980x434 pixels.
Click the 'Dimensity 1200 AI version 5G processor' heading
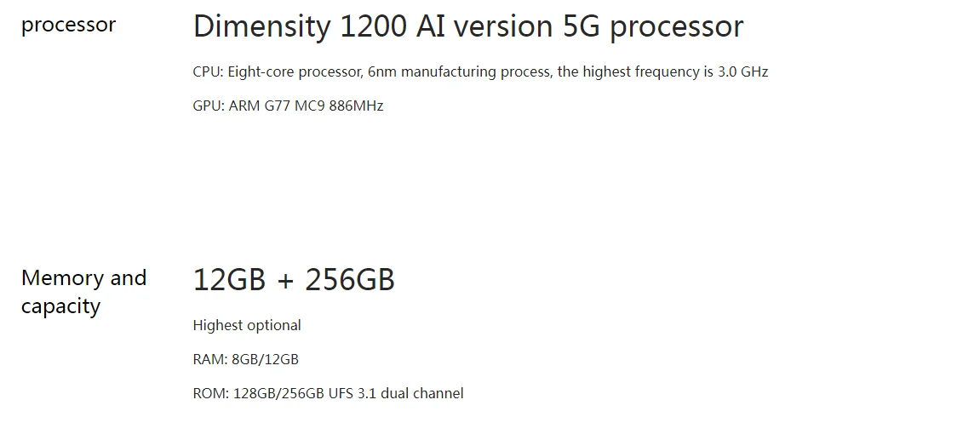469,27
